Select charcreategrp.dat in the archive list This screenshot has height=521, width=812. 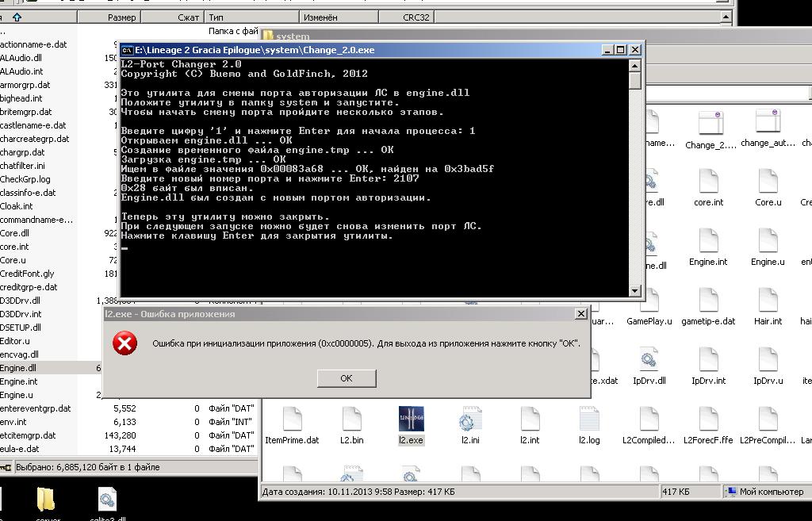point(35,139)
